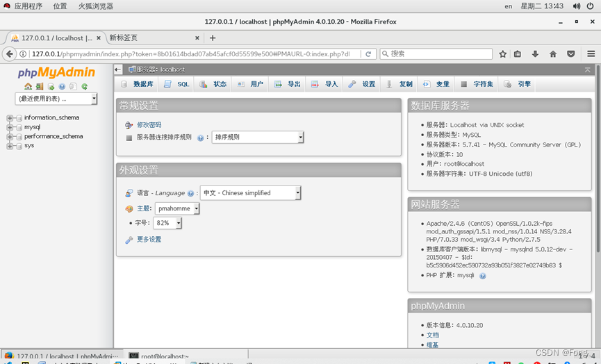Open power menu icon in top panel
Image resolution: width=601 pixels, height=364 pixels.
(x=591, y=6)
